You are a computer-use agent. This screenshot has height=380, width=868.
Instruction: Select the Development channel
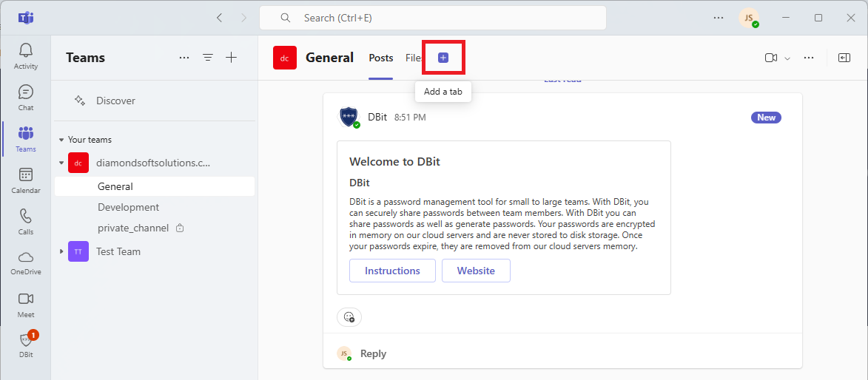[x=128, y=207]
